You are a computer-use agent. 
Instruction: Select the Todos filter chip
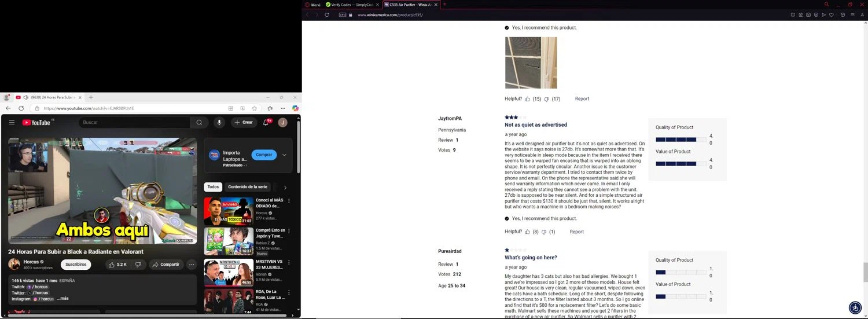click(213, 187)
